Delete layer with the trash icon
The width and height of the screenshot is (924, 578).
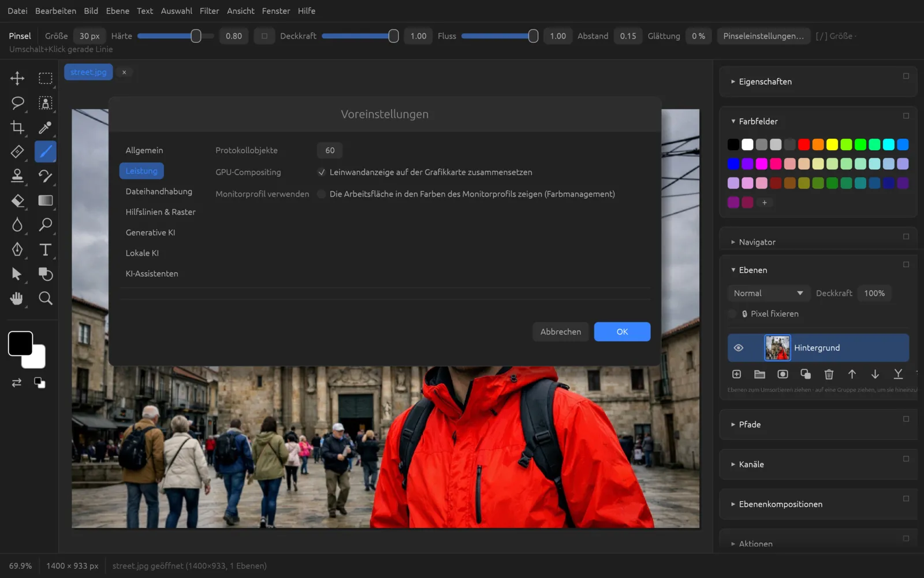coord(829,374)
